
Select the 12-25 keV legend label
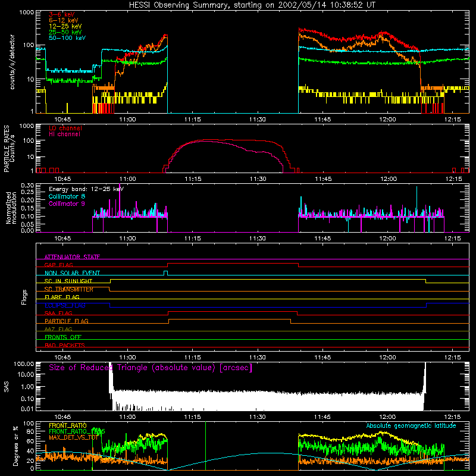click(x=65, y=26)
